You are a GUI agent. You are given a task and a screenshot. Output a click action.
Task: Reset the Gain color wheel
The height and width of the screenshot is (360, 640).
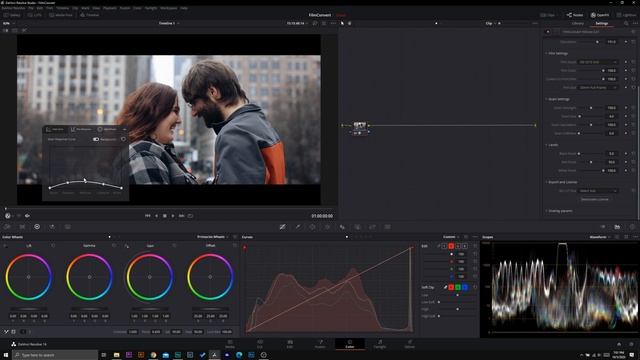(174, 246)
